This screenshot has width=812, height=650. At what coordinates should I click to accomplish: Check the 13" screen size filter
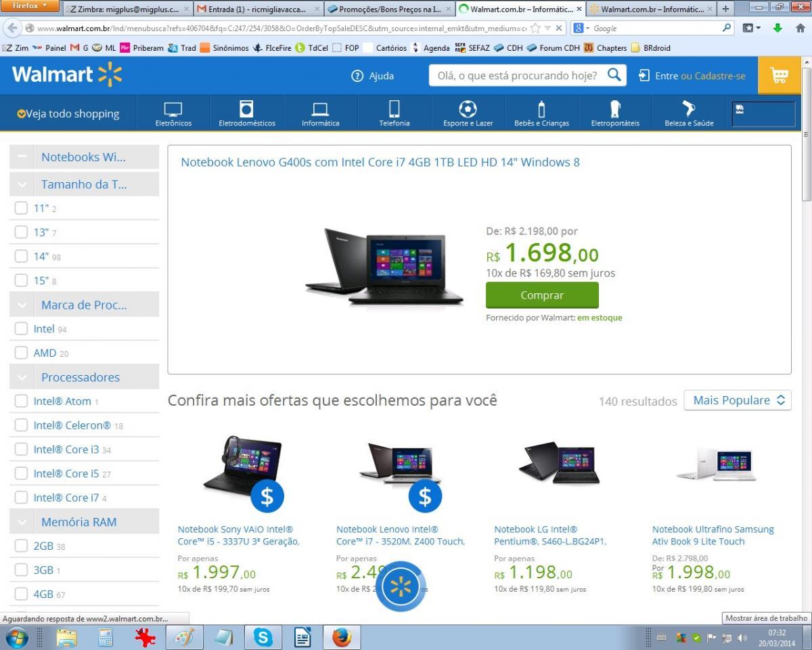(x=21, y=232)
